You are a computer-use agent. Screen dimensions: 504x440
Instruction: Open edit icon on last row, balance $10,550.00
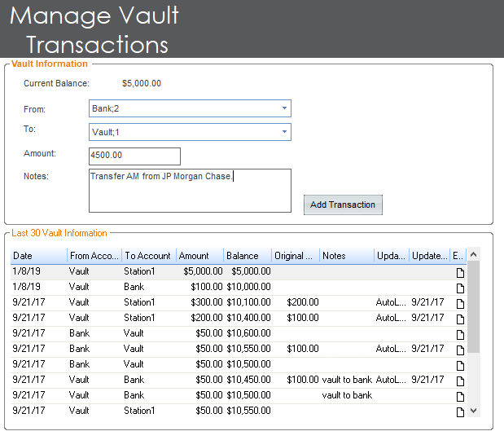pos(460,411)
